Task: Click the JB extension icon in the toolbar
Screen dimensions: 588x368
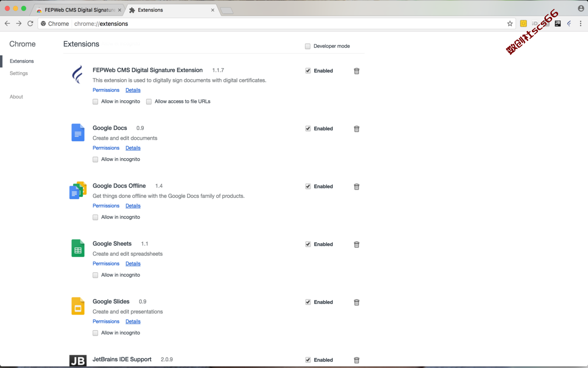Action: point(558,23)
